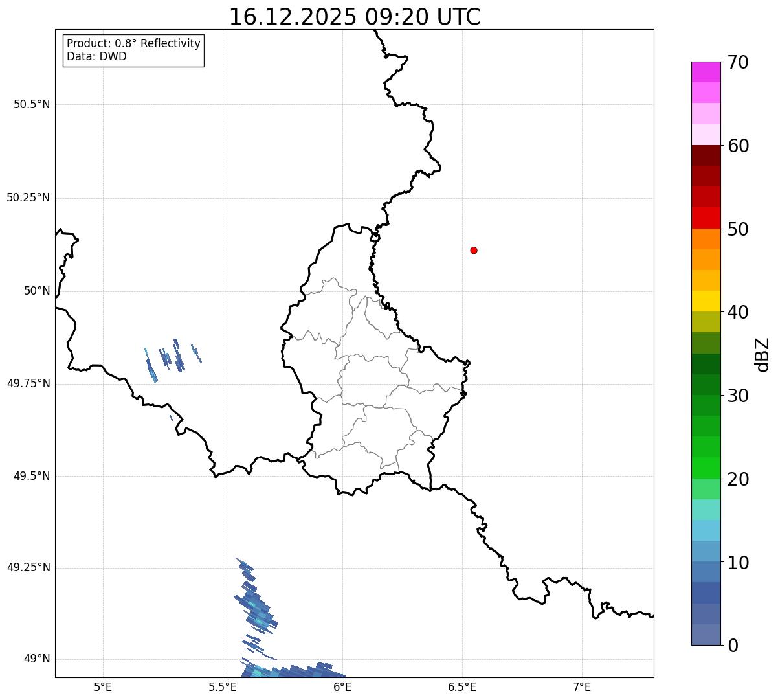Click the 5.5°E longitude label

pyautogui.click(x=223, y=686)
